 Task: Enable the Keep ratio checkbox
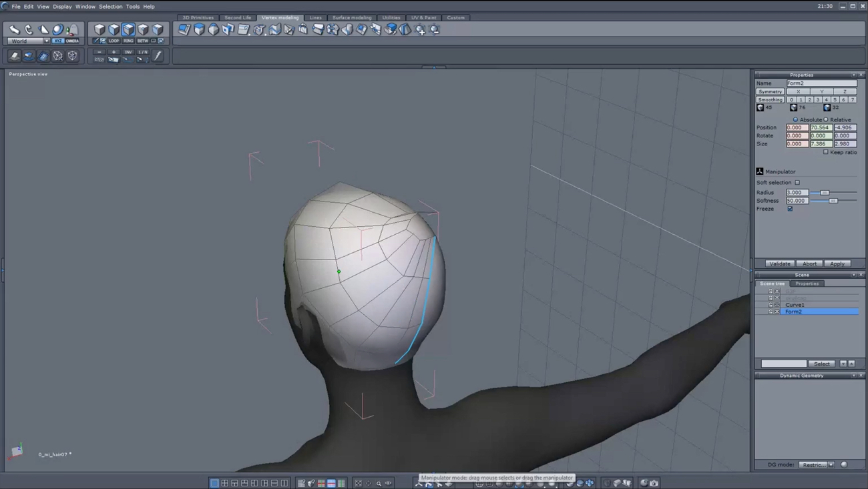825,152
